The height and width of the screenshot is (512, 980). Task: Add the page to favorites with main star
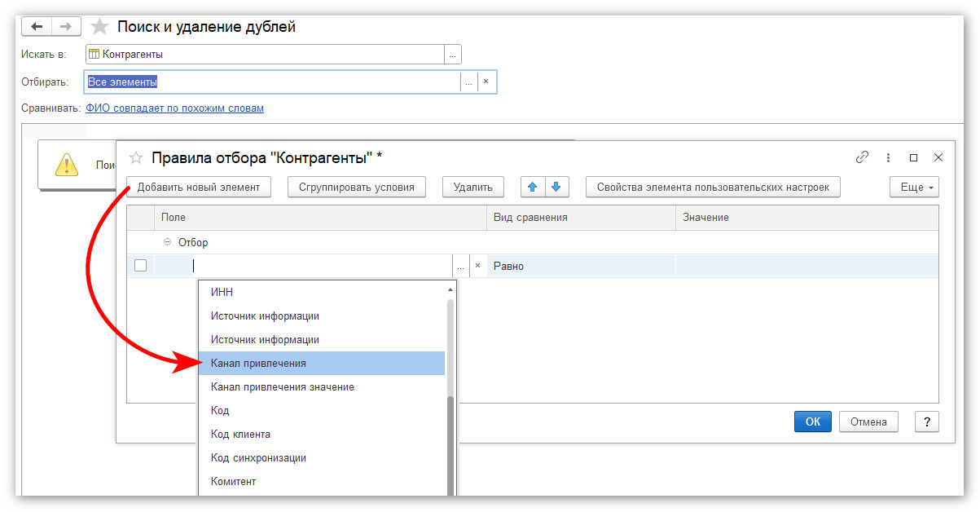click(x=99, y=27)
